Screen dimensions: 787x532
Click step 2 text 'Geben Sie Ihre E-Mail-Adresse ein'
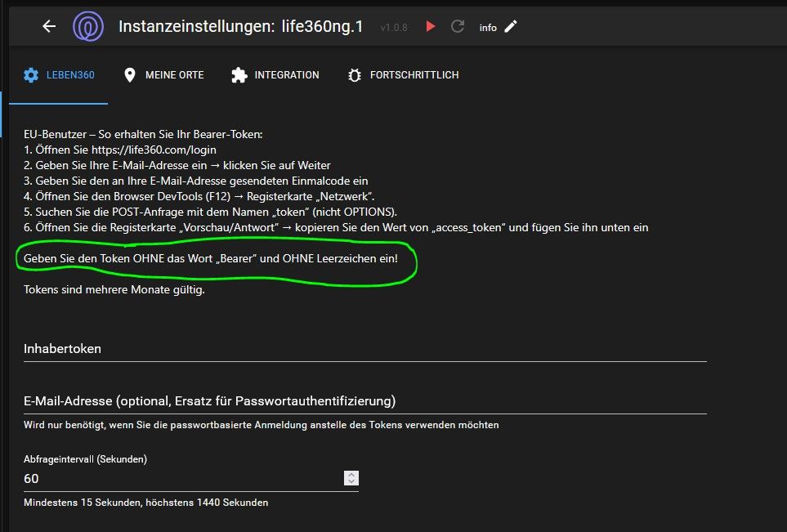click(177, 165)
